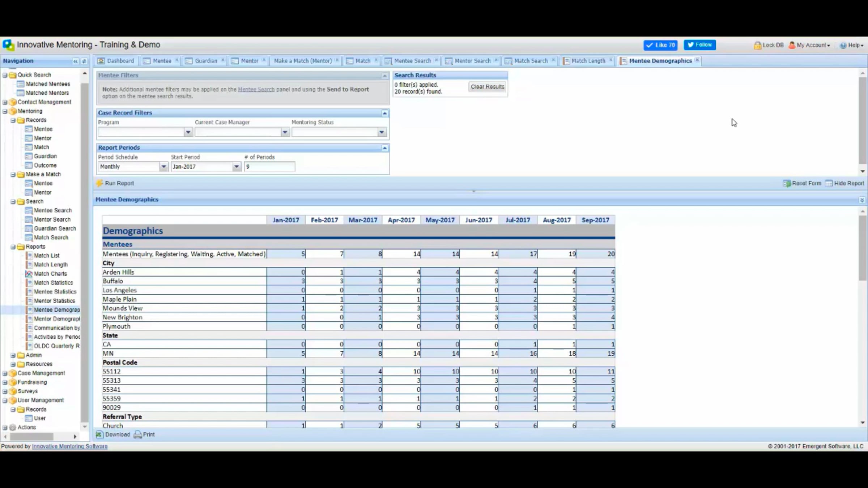The image size is (868, 488).
Task: Click the Actions gear icon
Action: coord(13,427)
